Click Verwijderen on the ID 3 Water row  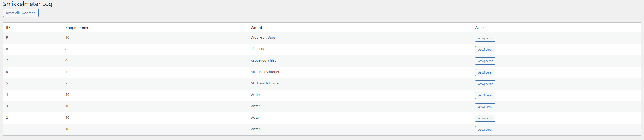click(485, 107)
